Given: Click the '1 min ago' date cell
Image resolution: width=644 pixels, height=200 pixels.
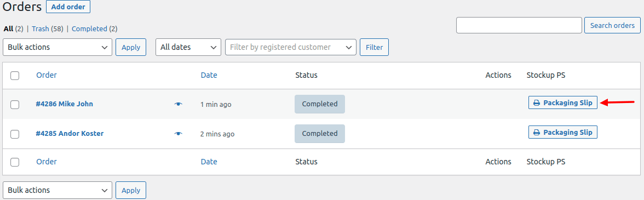Looking at the screenshot, I should point(216,105).
